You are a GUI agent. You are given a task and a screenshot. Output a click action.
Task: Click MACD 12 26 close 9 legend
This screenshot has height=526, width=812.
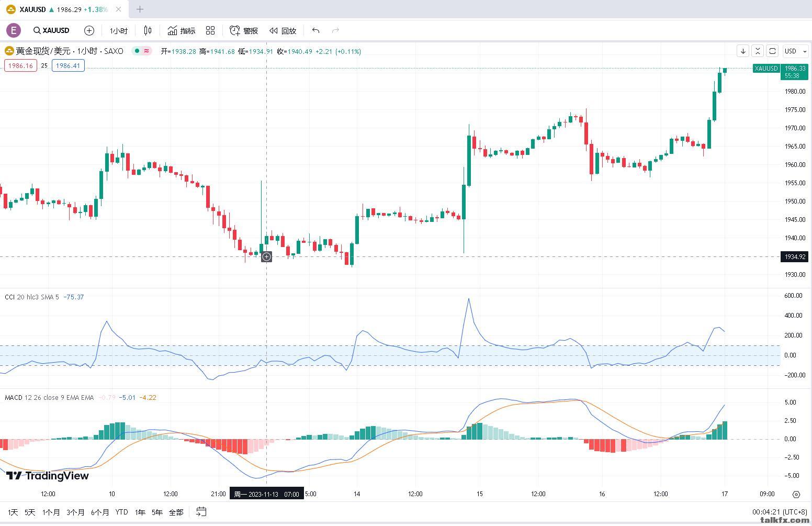(49, 397)
